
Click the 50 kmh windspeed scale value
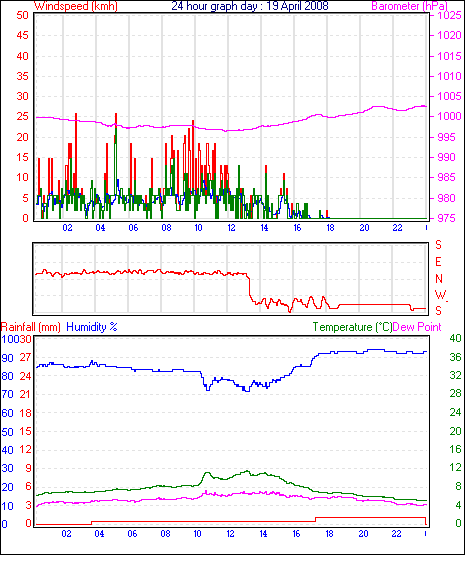(23, 15)
